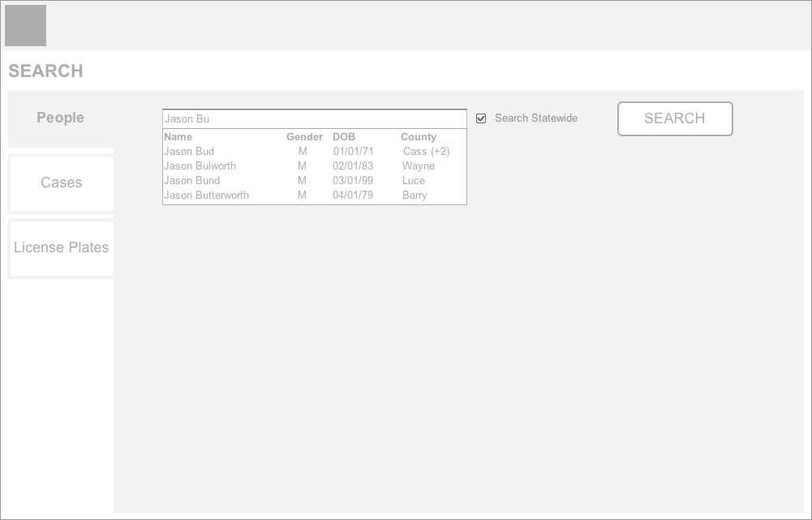Sort by the DOB column header

click(344, 137)
